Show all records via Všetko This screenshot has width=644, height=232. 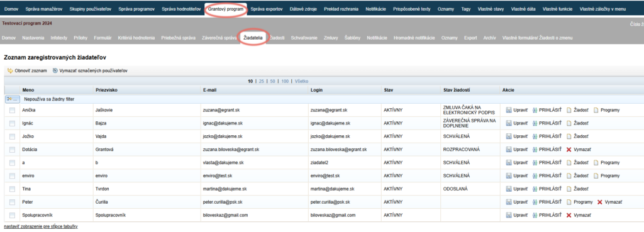[301, 81]
